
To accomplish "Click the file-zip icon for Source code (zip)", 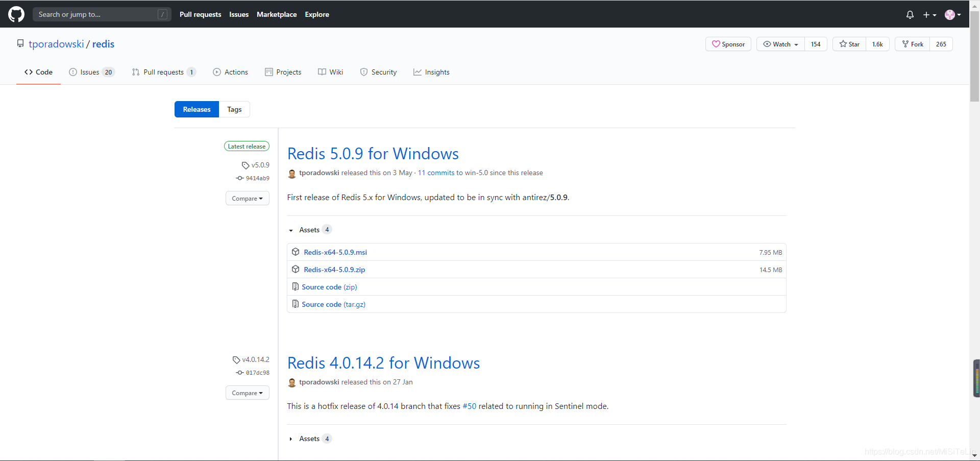I will tap(295, 286).
